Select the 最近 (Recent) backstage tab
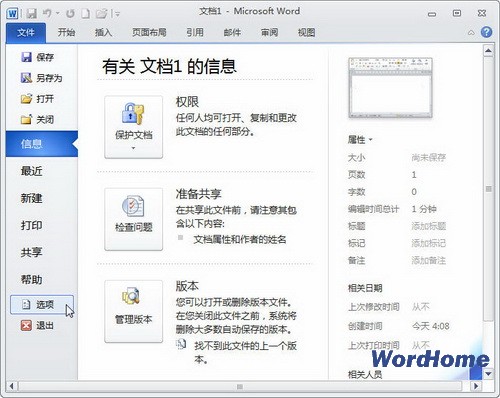 click(x=31, y=171)
